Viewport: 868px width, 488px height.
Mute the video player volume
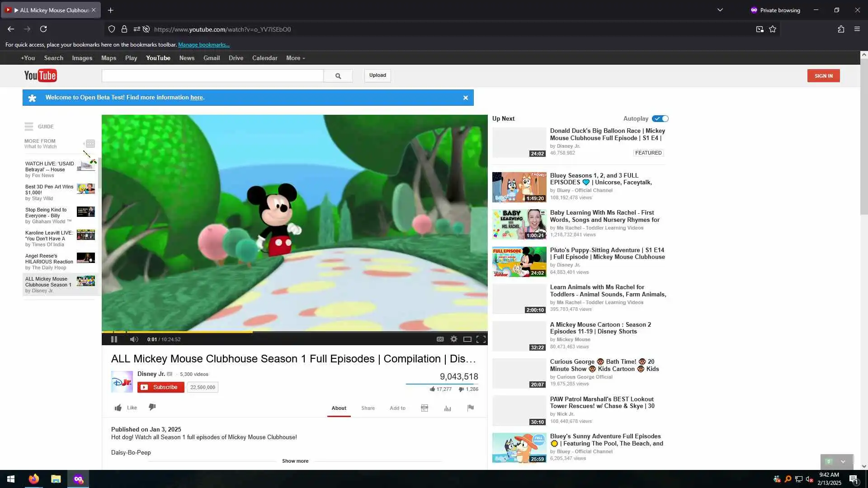point(134,339)
